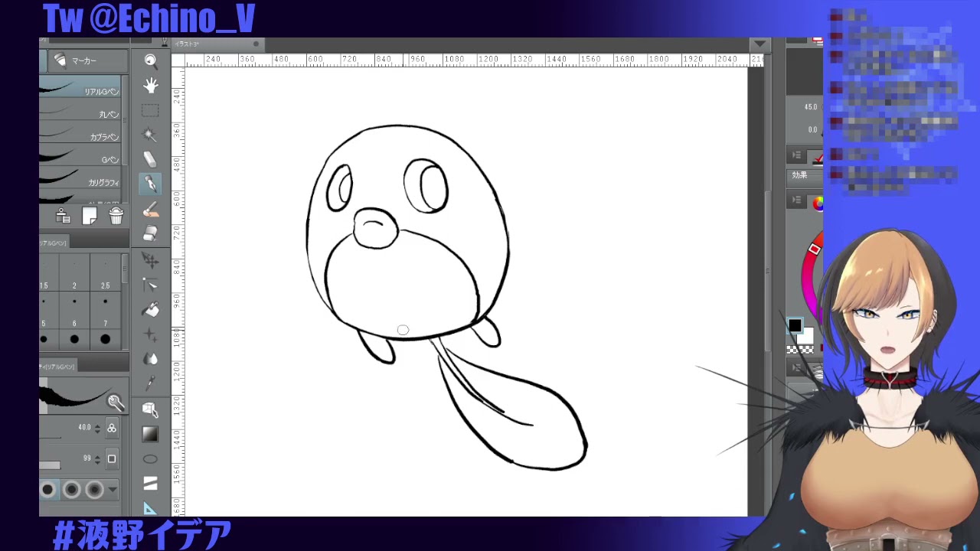This screenshot has width=980, height=551.
Task: Select the Hand move tool
Action: tap(150, 86)
